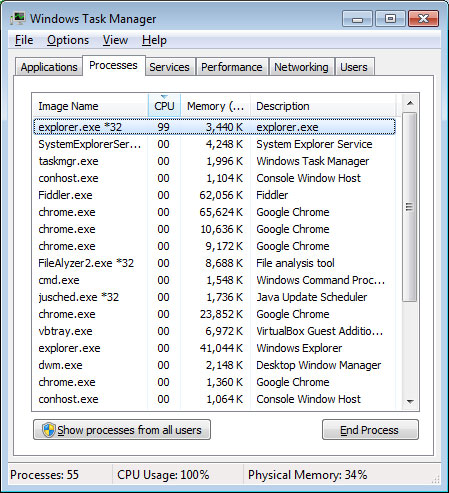Select the SystemExplorerSer... process

(x=214, y=144)
